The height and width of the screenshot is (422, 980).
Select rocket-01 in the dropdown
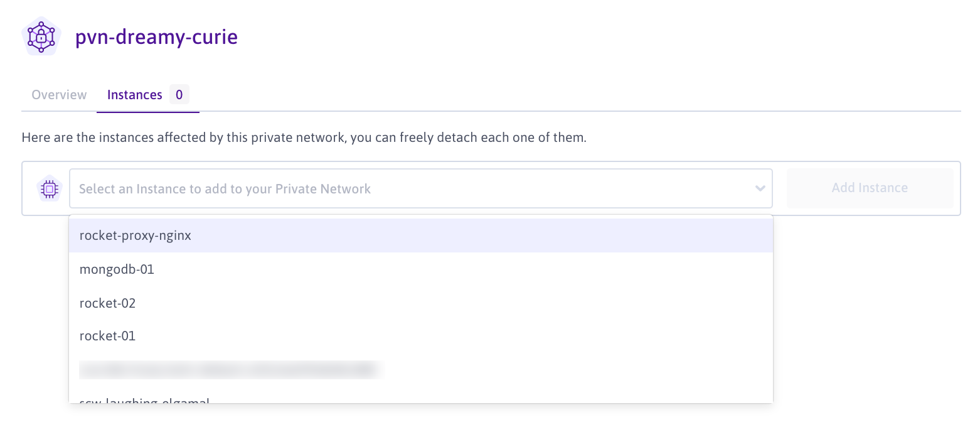click(x=107, y=336)
